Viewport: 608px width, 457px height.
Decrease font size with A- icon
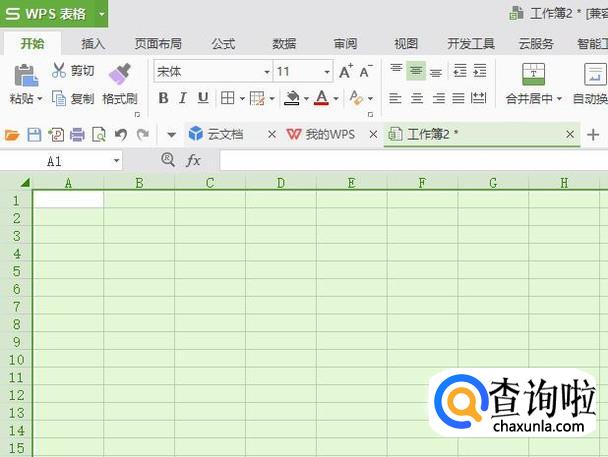coord(366,71)
